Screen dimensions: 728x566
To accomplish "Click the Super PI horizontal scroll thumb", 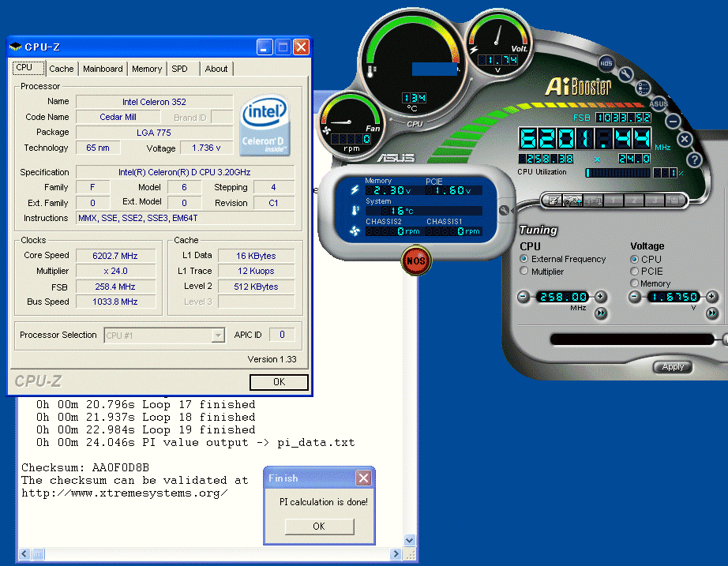I will click(38, 553).
